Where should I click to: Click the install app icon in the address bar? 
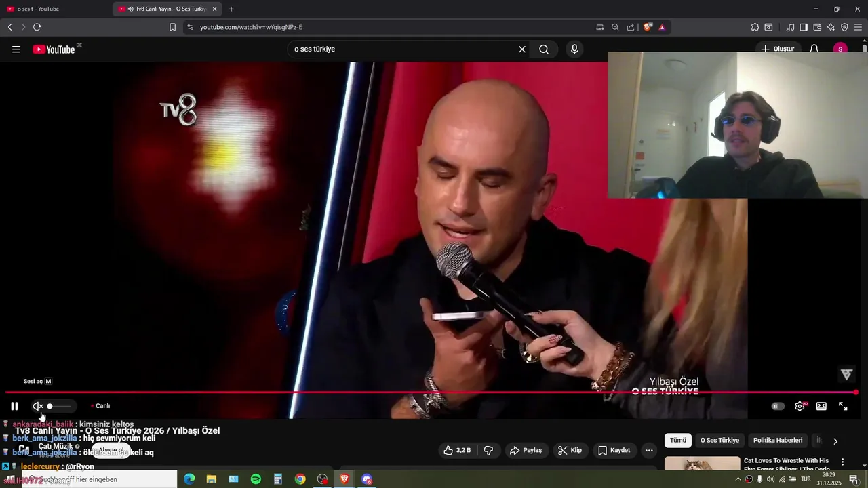tap(599, 27)
